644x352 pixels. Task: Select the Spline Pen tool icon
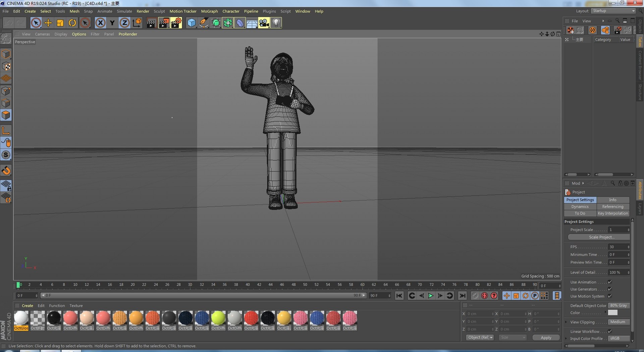(203, 23)
